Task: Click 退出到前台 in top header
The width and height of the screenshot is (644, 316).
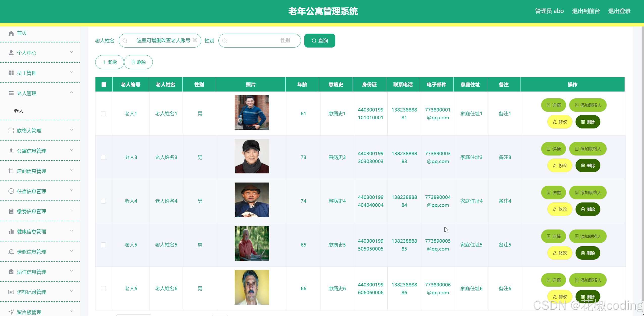Action: 586,11
